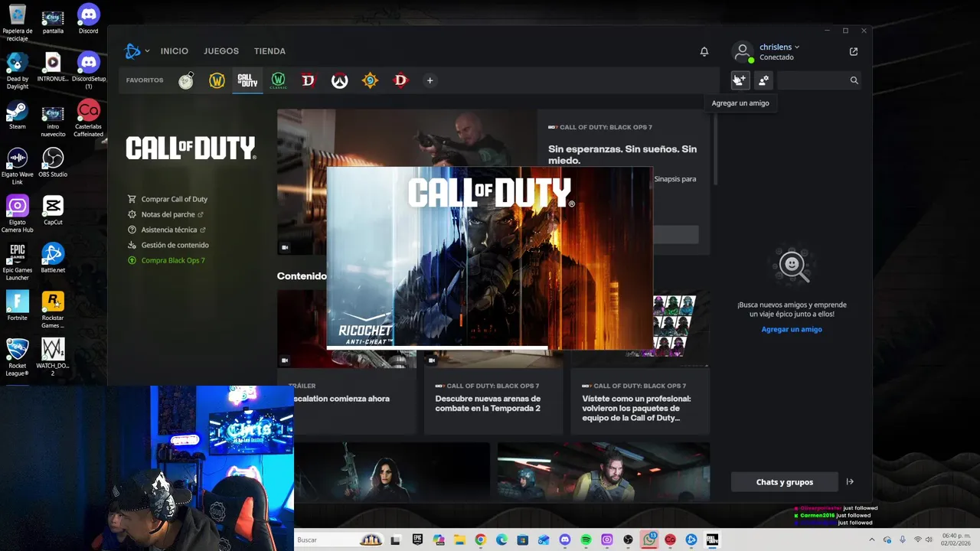The height and width of the screenshot is (551, 980).
Task: Click the chrislens profile avatar
Action: [x=742, y=51]
